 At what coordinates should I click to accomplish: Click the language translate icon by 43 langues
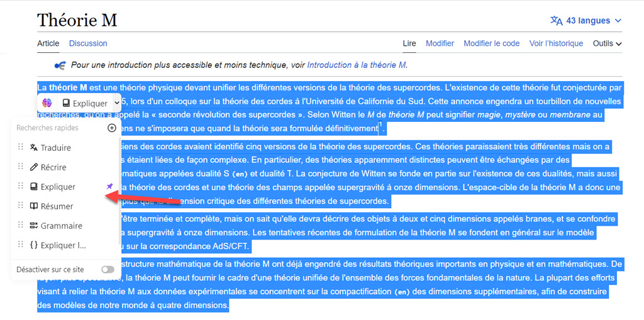(x=557, y=21)
